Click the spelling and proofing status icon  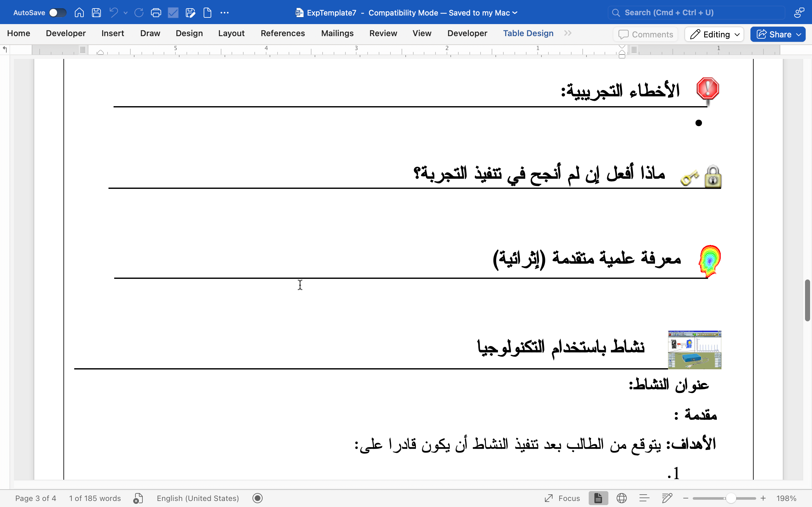point(138,498)
